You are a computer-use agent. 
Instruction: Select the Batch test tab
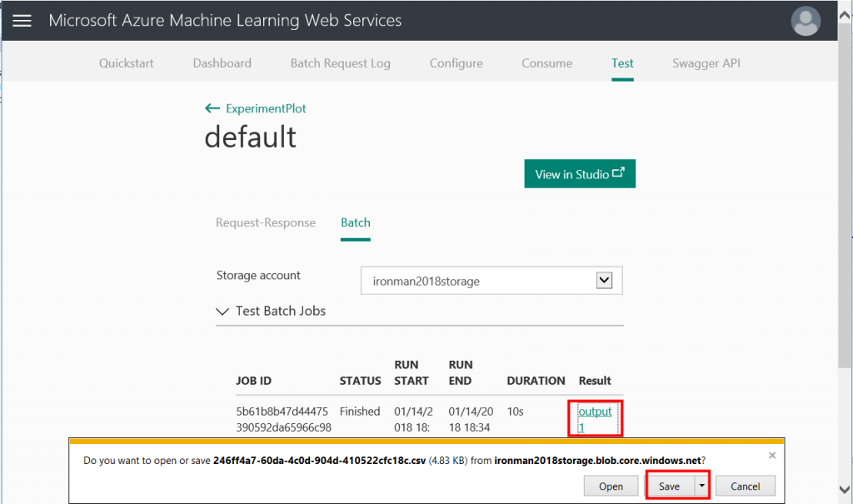355,222
